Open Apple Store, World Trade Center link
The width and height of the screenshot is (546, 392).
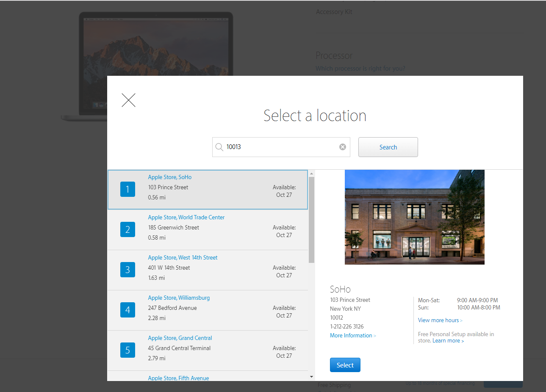pos(186,217)
